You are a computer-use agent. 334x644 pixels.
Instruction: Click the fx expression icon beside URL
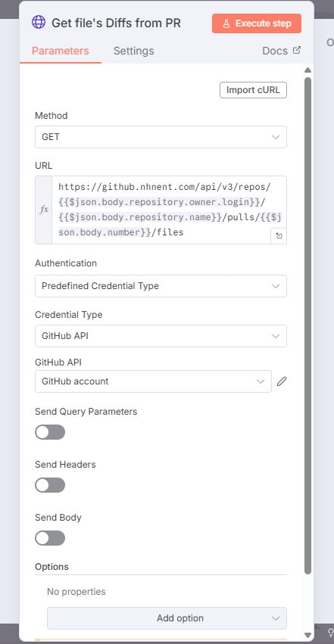pos(43,210)
